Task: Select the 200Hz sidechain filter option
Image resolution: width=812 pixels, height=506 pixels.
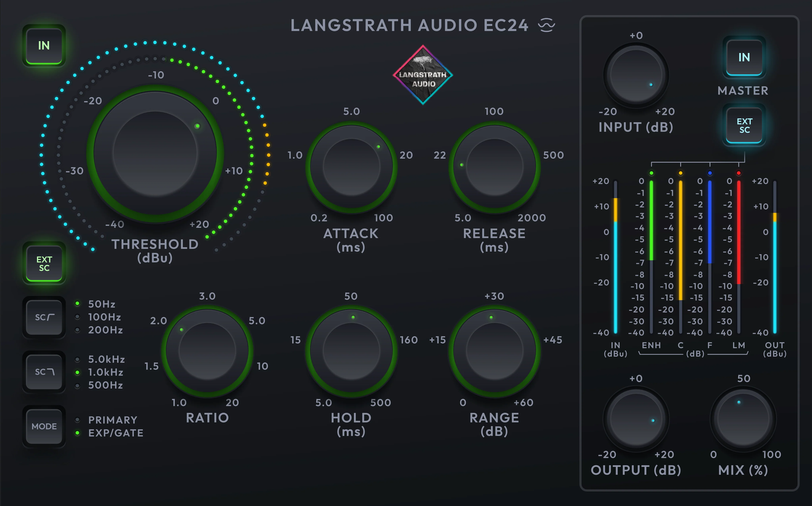Action: click(x=99, y=330)
